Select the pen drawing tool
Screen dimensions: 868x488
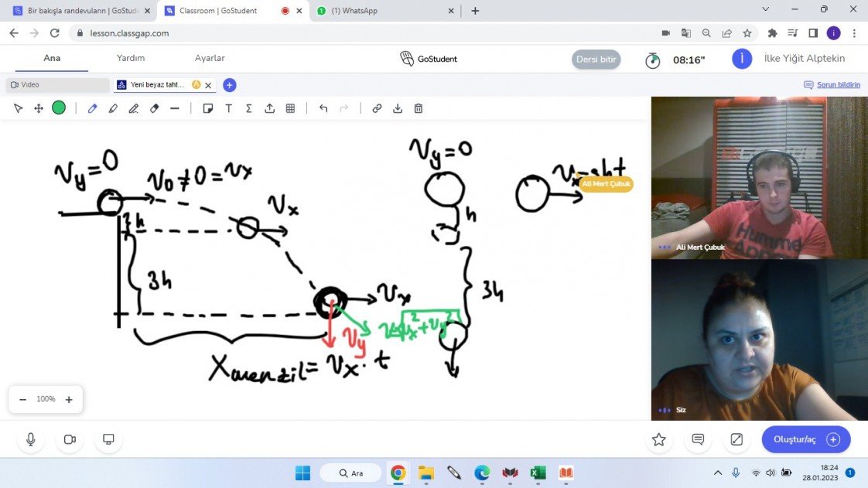click(x=93, y=108)
